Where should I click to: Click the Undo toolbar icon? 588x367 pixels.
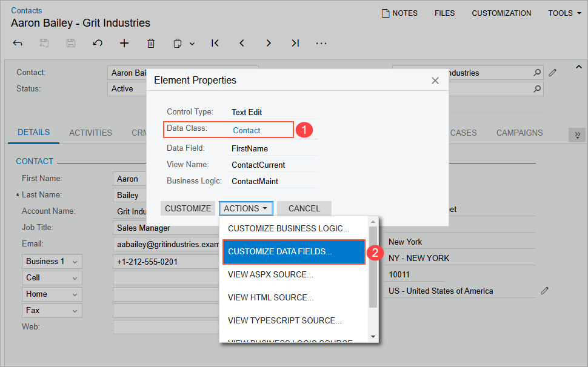coord(98,43)
